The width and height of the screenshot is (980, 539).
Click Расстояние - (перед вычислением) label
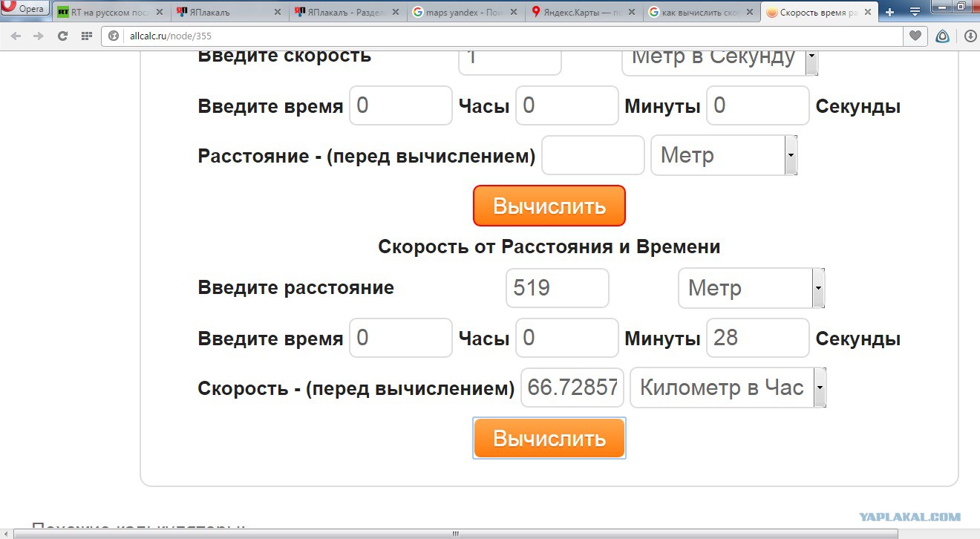click(x=366, y=156)
